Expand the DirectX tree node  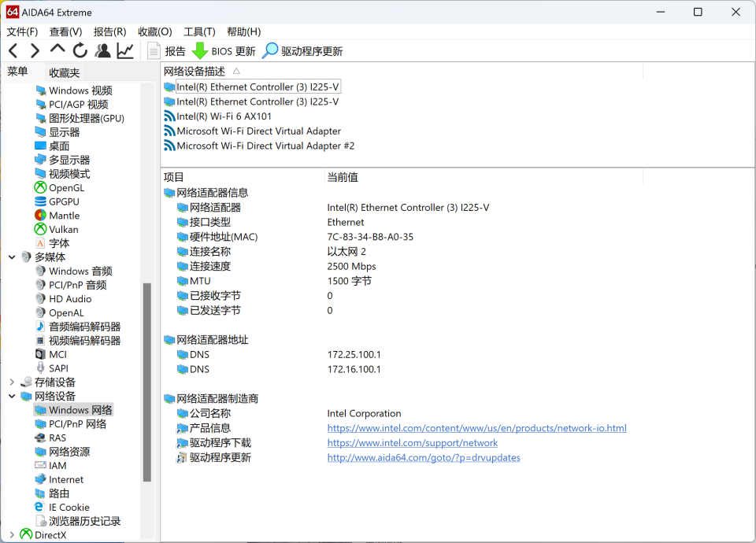tap(12, 535)
